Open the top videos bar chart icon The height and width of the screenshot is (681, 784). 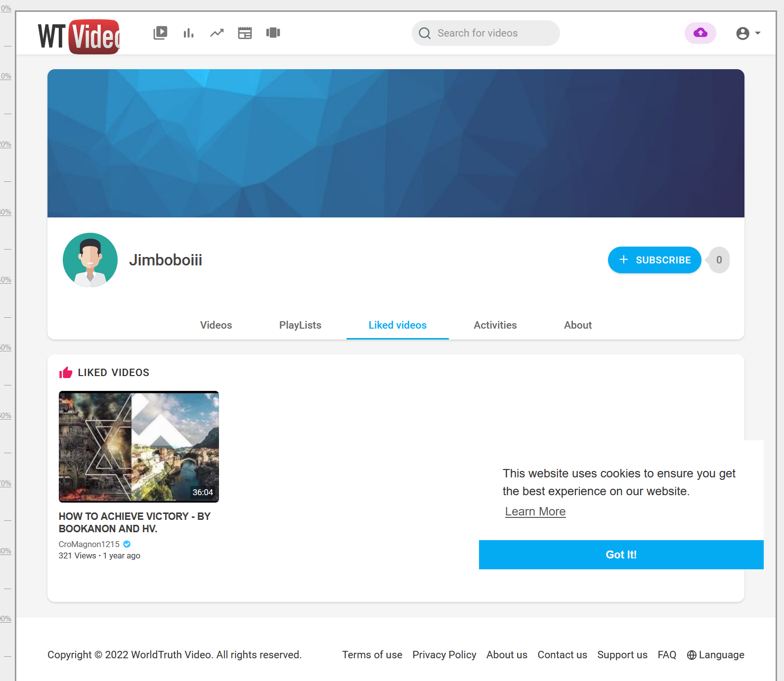click(188, 33)
